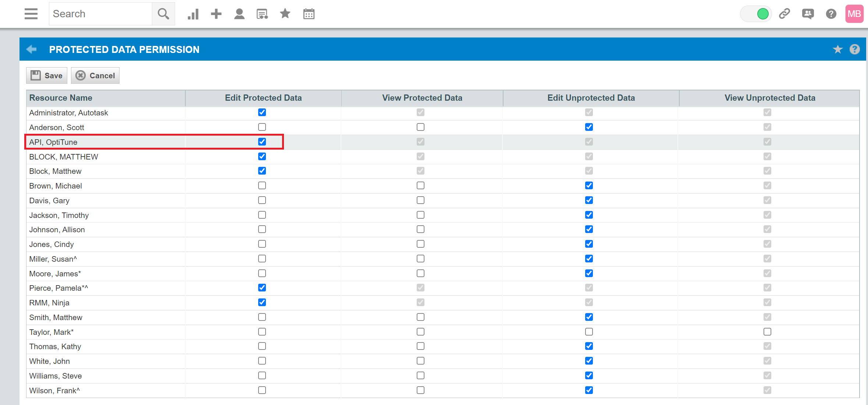The image size is (868, 405).
Task: Select the Taylor, Mark resource name
Action: pos(51,332)
